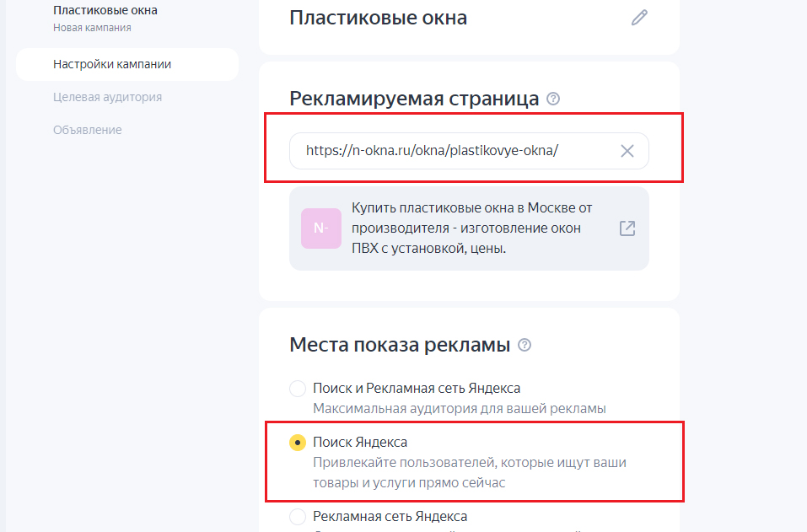
Task: Edit campaign name with the pencil icon
Action: [639, 18]
